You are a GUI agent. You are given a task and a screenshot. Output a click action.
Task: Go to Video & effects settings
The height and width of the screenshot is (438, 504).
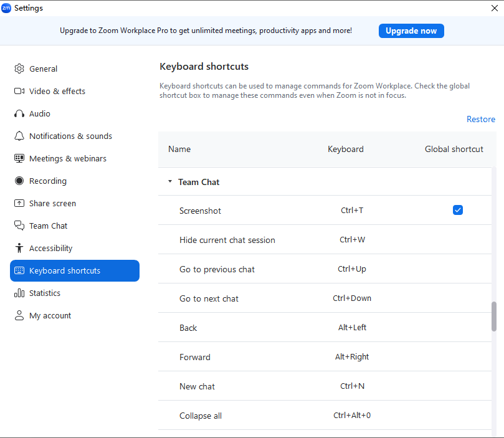click(x=75, y=91)
